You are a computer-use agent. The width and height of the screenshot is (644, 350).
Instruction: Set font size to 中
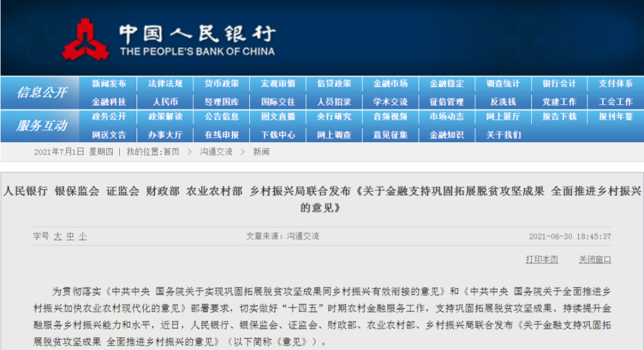70,237
